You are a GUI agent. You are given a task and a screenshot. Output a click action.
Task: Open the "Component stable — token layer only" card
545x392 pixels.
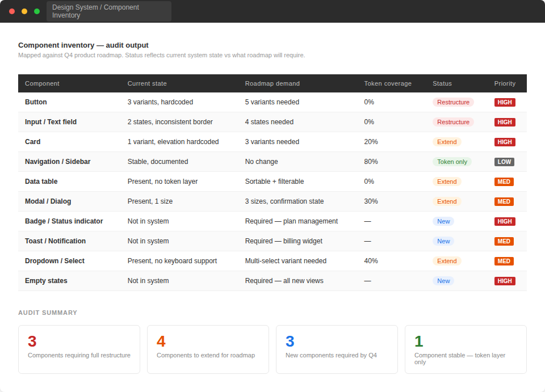click(x=466, y=349)
